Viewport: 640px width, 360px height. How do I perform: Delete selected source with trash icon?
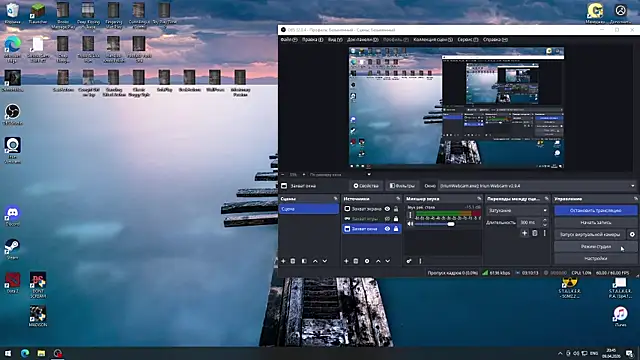[356, 261]
